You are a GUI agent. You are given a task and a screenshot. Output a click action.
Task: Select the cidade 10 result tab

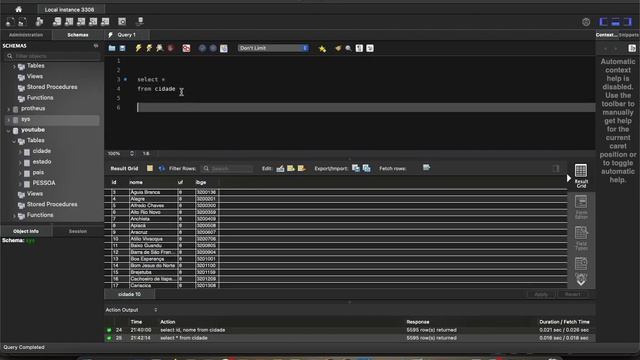[129, 294]
